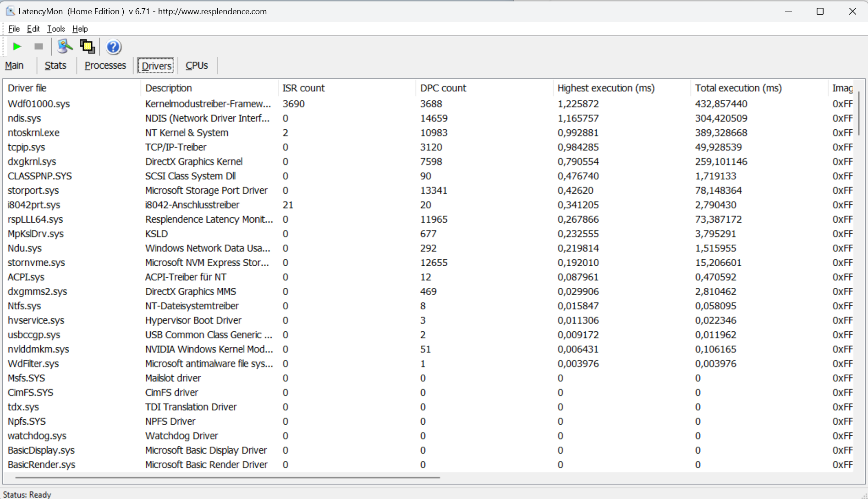Select the Drivers tab
This screenshot has height=499, width=868.
156,66
